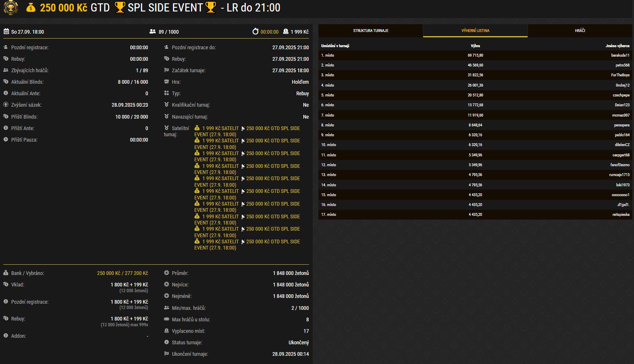Click the players icon next to 89 / 1000
The height and width of the screenshot is (364, 634).
152,32
